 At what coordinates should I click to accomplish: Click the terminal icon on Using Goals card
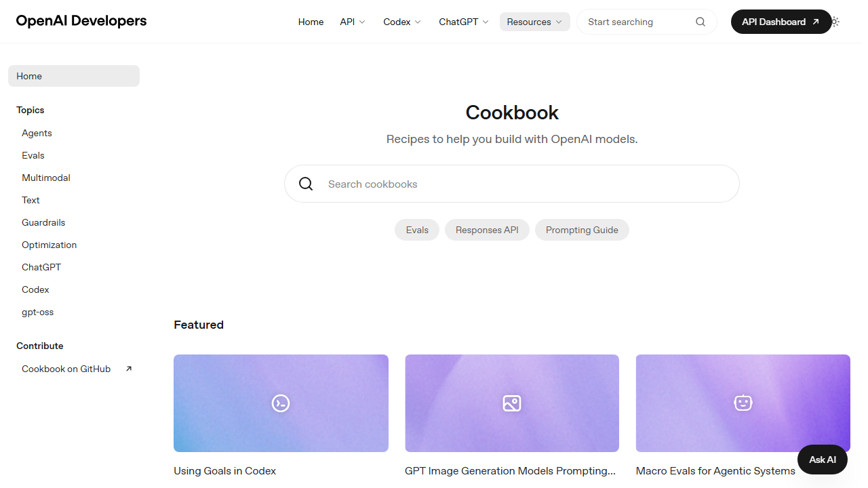pos(281,403)
